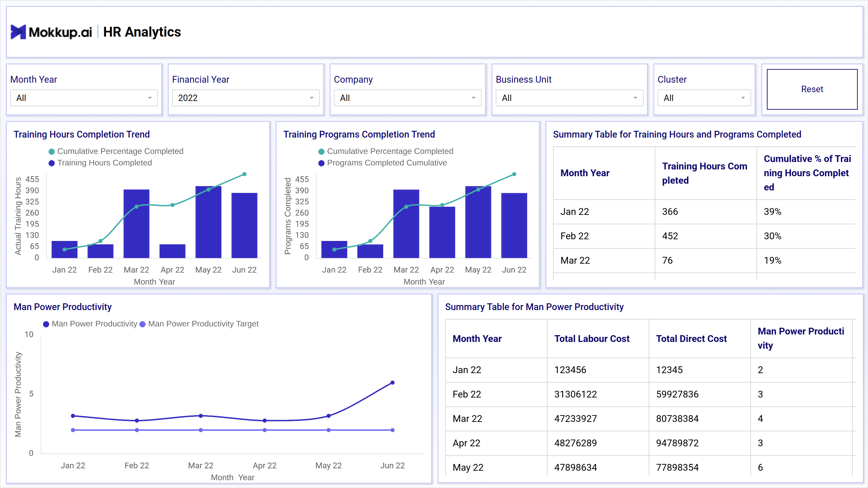The width and height of the screenshot is (868, 488).
Task: Click Training Programs Cumulative Percentage Completed legend dot
Action: tap(321, 151)
